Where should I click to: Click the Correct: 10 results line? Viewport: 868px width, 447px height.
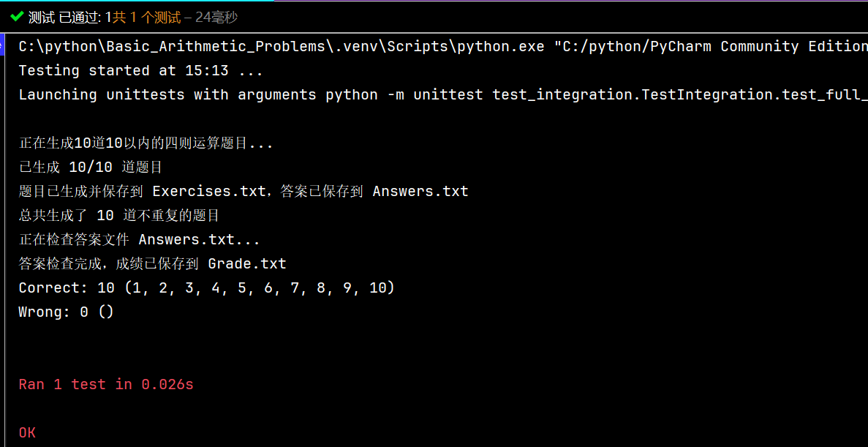pyautogui.click(x=206, y=288)
